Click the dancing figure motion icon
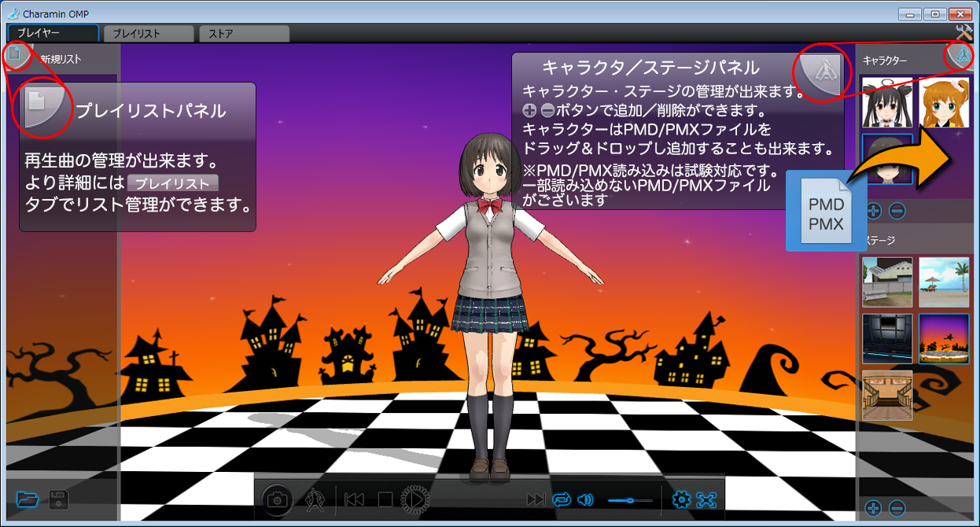 [x=315, y=499]
